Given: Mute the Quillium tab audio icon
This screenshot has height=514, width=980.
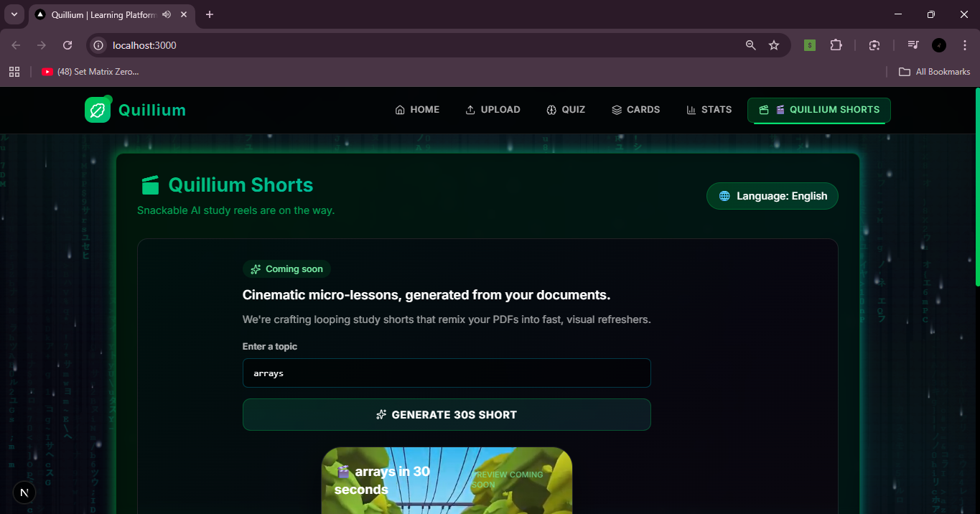Looking at the screenshot, I should pyautogui.click(x=167, y=14).
